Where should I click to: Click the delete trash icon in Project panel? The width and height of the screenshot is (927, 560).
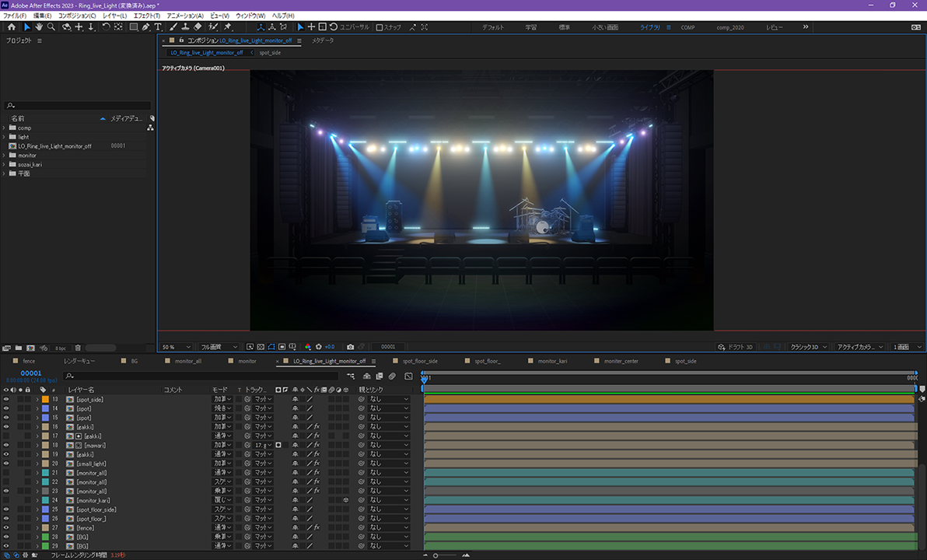click(78, 348)
